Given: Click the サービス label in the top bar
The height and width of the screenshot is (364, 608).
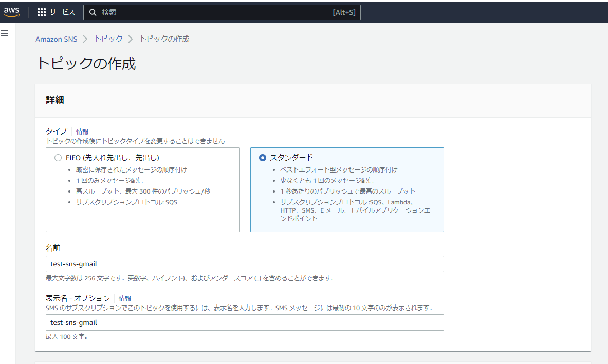Looking at the screenshot, I should coord(62,12).
